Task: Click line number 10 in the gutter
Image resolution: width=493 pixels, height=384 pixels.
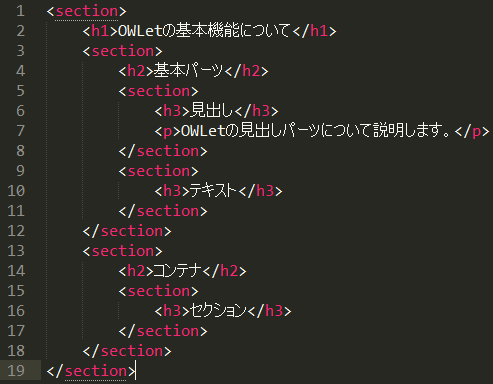Action: [x=16, y=191]
